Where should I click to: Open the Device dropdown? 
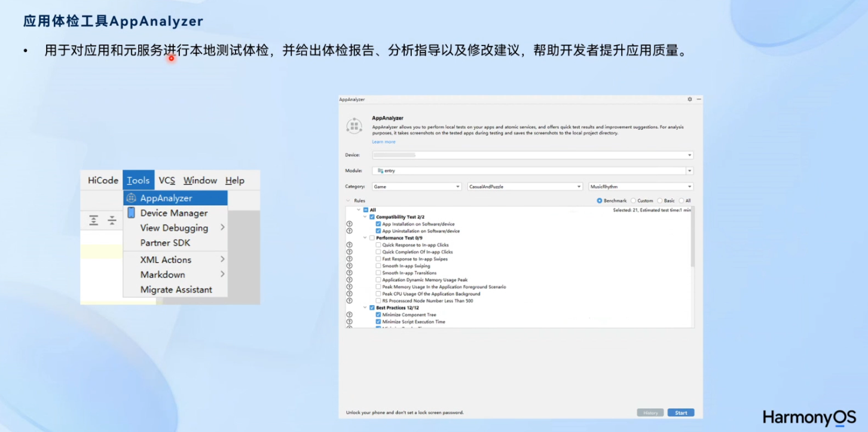533,155
